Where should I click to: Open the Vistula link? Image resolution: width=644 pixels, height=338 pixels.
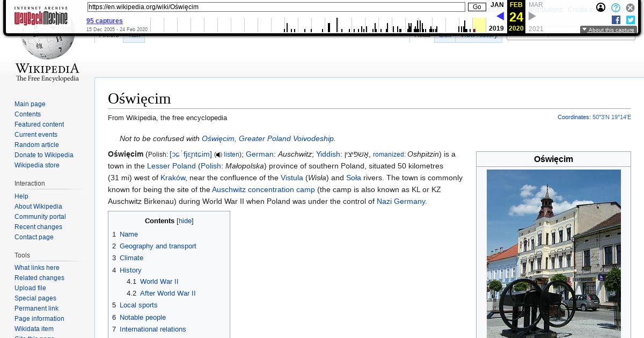(x=292, y=178)
